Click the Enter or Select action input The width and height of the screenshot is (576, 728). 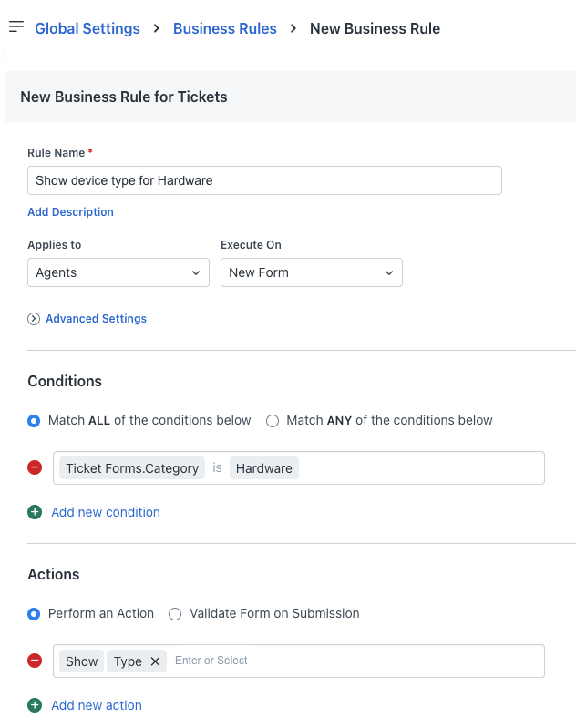pyautogui.click(x=355, y=661)
